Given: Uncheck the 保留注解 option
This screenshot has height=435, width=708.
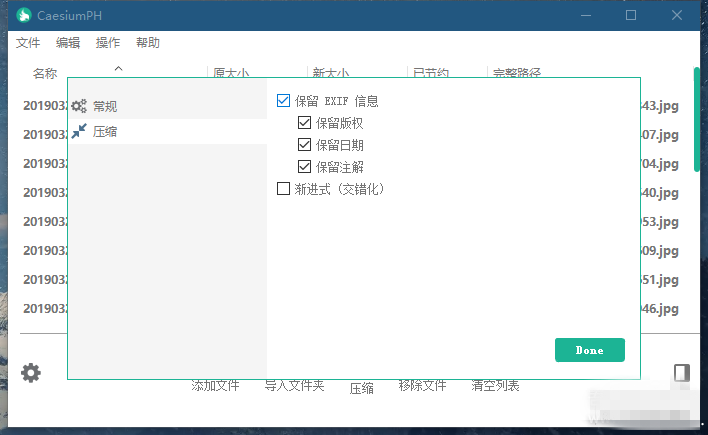Looking at the screenshot, I should click(305, 167).
